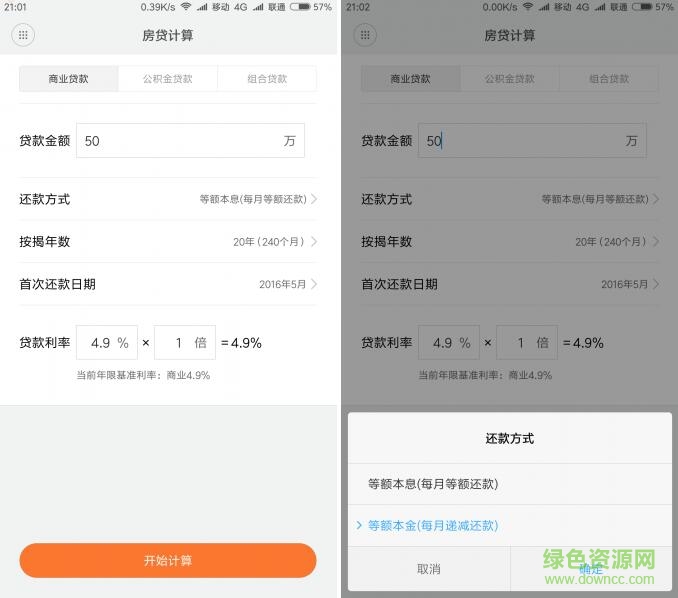The width and height of the screenshot is (678, 598).
Task: Click 取消 to dismiss the 还款方式 dialog
Action: (x=428, y=569)
